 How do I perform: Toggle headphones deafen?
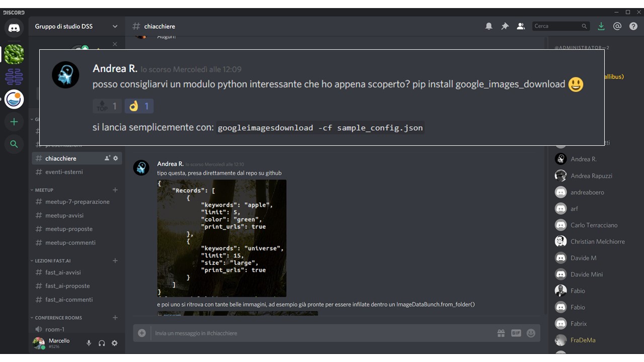click(x=102, y=343)
